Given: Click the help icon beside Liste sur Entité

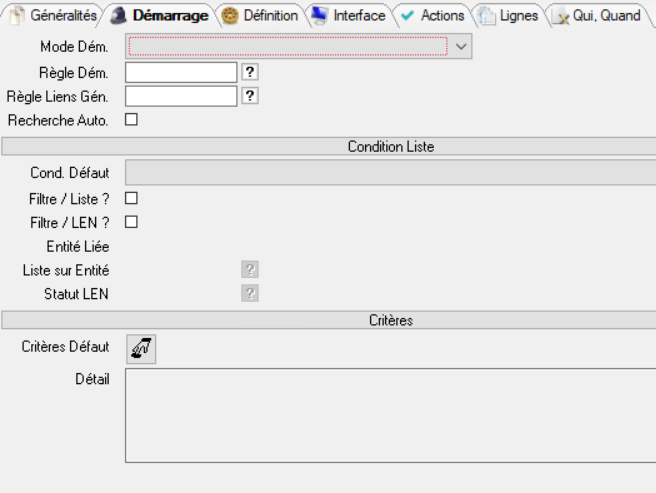Looking at the screenshot, I should coord(250,270).
